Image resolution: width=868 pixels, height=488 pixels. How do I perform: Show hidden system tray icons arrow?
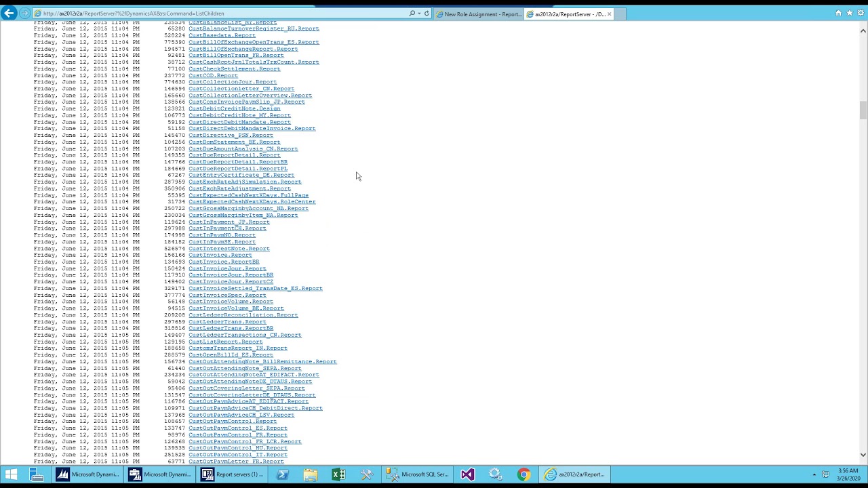pyautogui.click(x=814, y=474)
